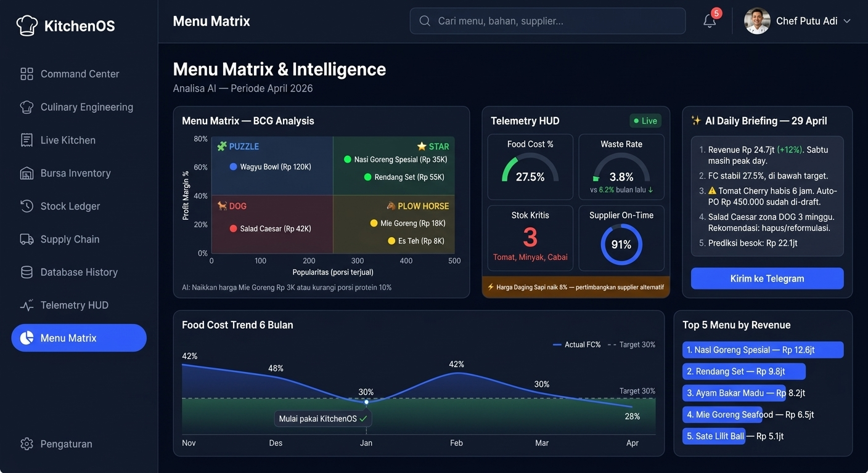
Task: Click the menu search field
Action: (x=547, y=20)
